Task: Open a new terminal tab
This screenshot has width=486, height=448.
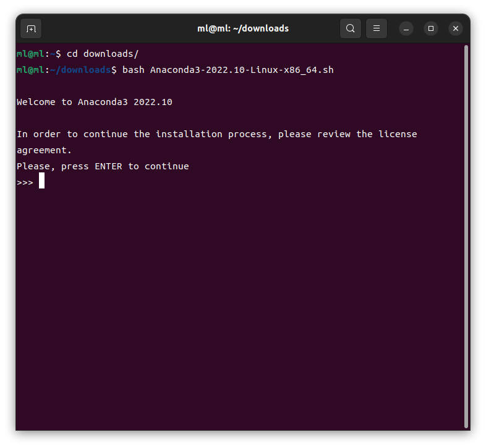Action: (31, 28)
